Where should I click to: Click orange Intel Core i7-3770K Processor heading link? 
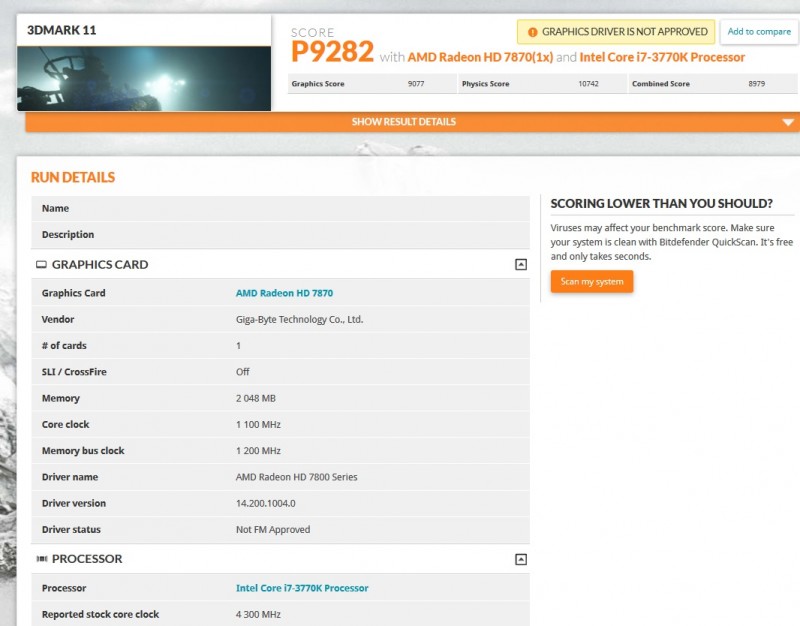tap(662, 57)
